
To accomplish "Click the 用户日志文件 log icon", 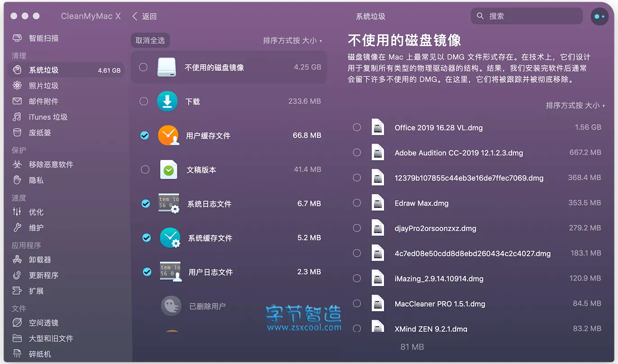I will 171,272.
